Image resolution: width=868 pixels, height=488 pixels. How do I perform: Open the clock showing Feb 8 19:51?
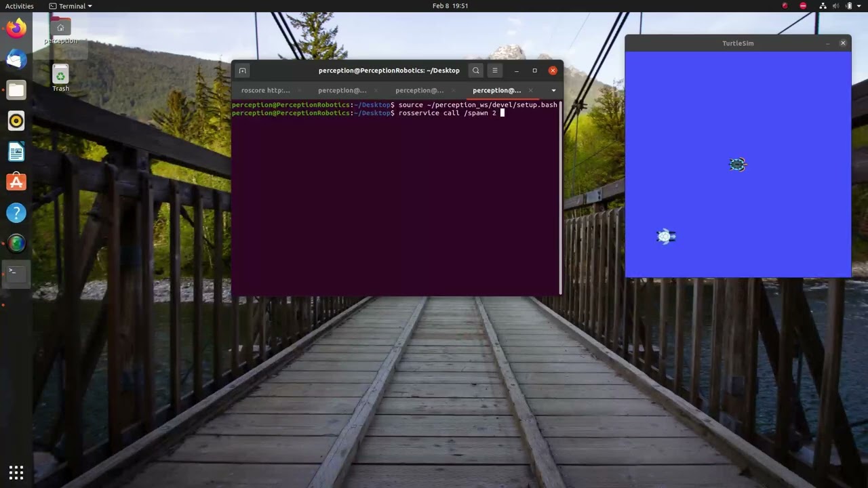(x=450, y=6)
